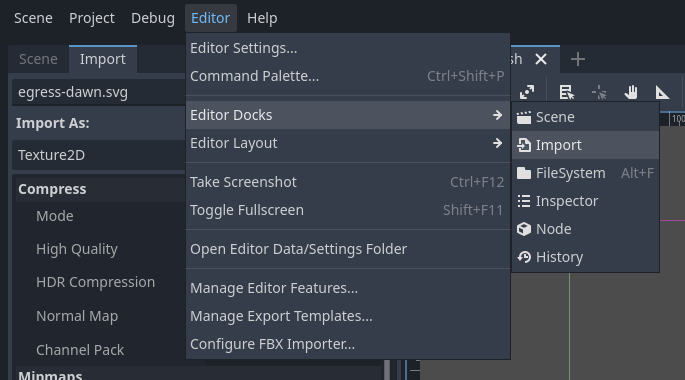Switch to the Scene dock tab
The width and height of the screenshot is (685, 380).
pyautogui.click(x=38, y=59)
